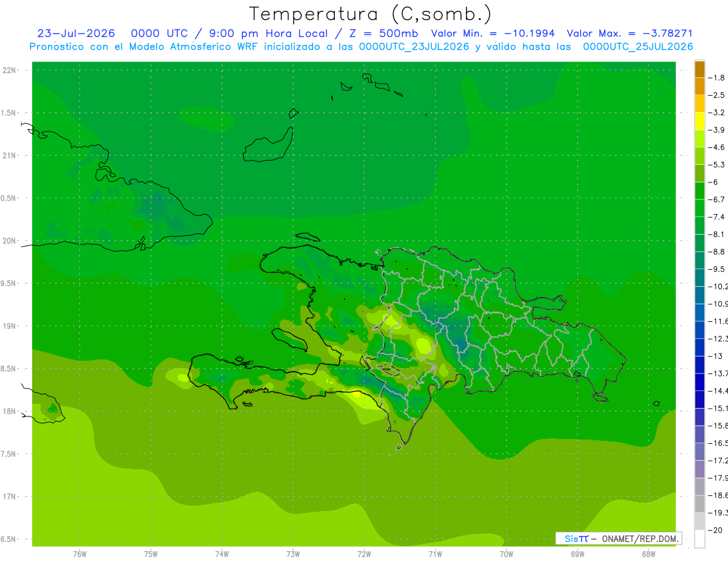The height and width of the screenshot is (562, 728).
Task: Select the "0000UTC_23JUL2026" initialization time
Action: [414, 47]
